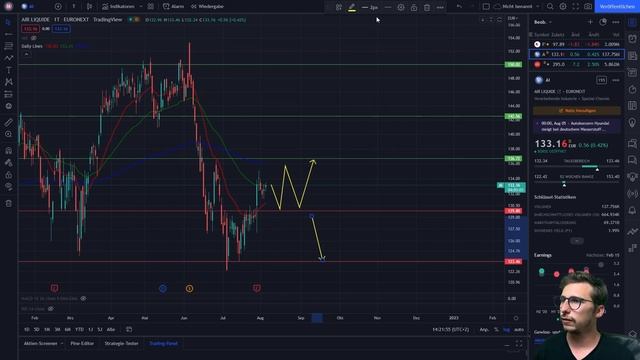Open the Aug 05 Hyundai news headline
This screenshot has height=360, width=640.
click(x=577, y=126)
